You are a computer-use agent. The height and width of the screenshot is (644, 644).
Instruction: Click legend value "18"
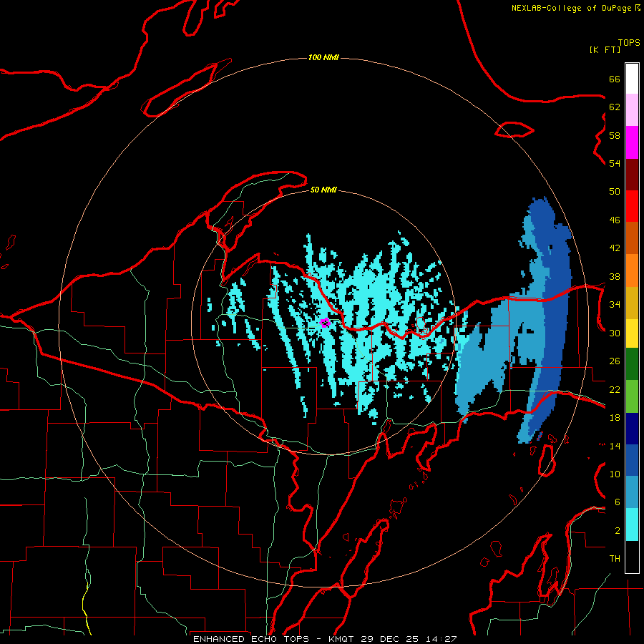tap(615, 418)
